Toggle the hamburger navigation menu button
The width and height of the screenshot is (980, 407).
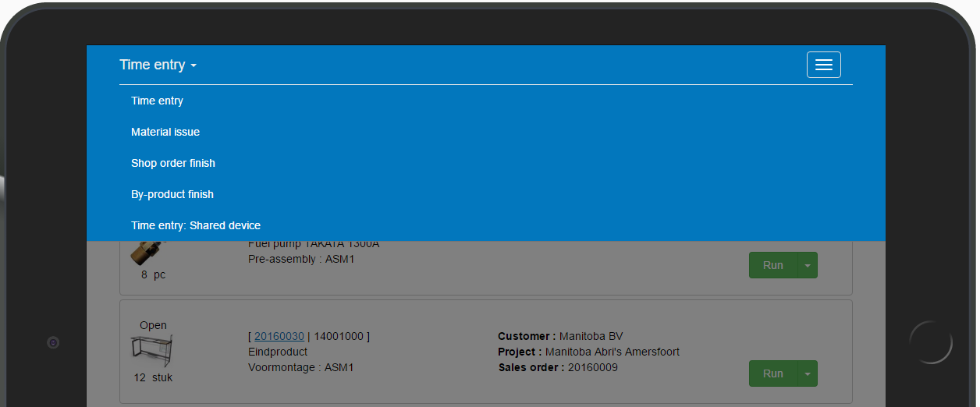coord(823,65)
